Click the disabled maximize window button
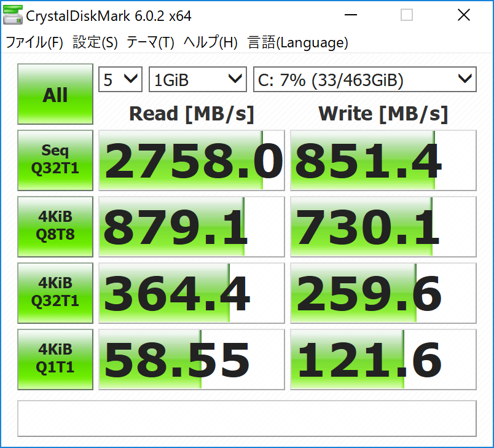This screenshot has height=448, width=494. [407, 15]
